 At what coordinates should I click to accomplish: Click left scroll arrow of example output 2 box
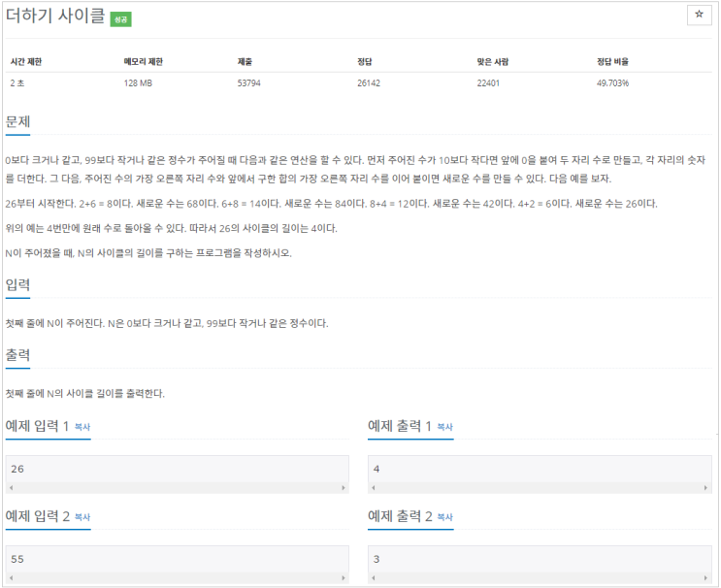click(374, 578)
